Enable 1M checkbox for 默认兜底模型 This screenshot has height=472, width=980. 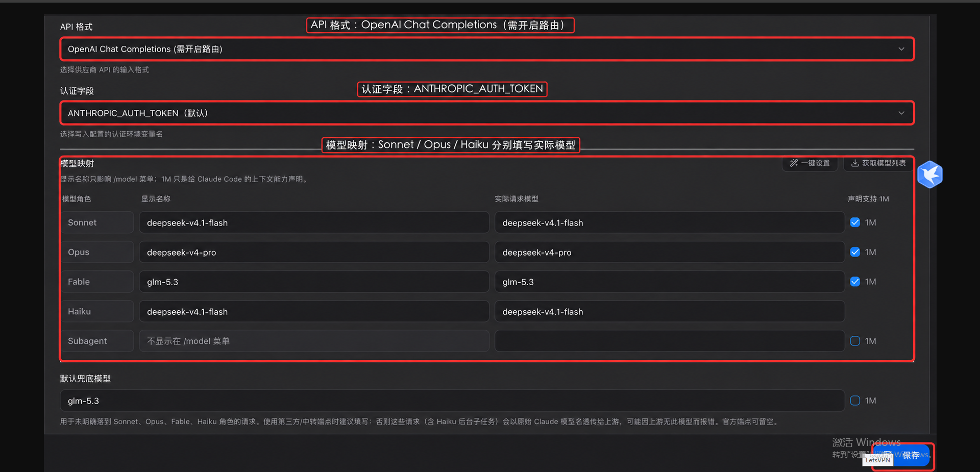pyautogui.click(x=855, y=401)
